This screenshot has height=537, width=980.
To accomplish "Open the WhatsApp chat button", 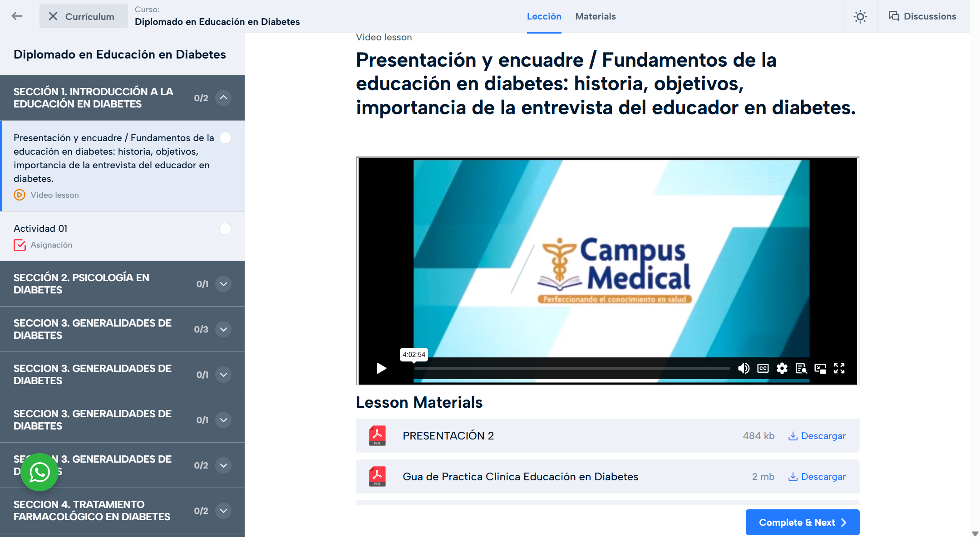I will (x=39, y=472).
